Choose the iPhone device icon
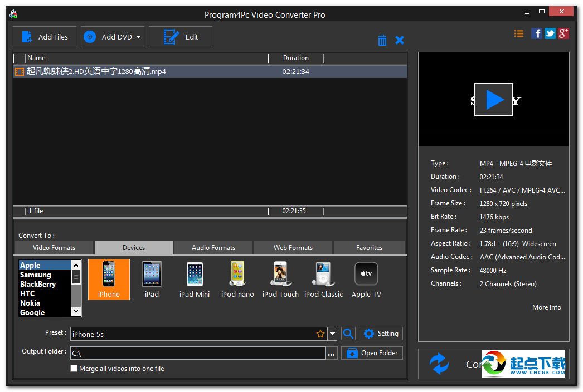This screenshot has height=392, width=583. point(109,280)
